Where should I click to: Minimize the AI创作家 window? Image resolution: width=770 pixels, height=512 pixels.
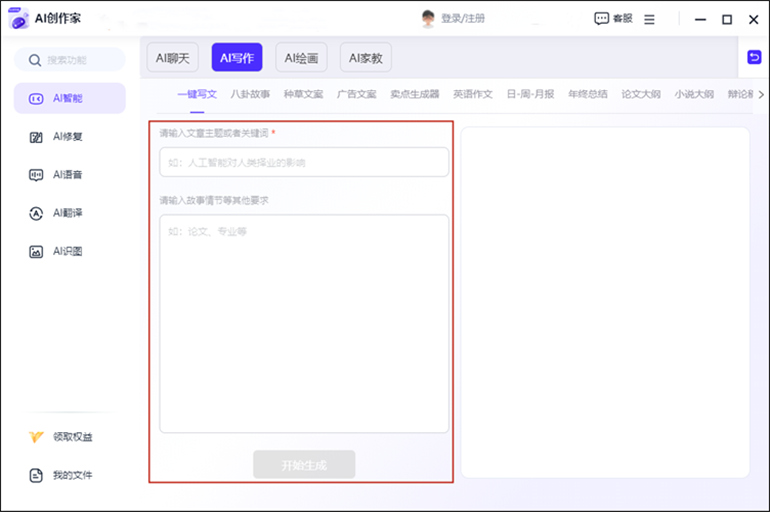tap(700, 19)
